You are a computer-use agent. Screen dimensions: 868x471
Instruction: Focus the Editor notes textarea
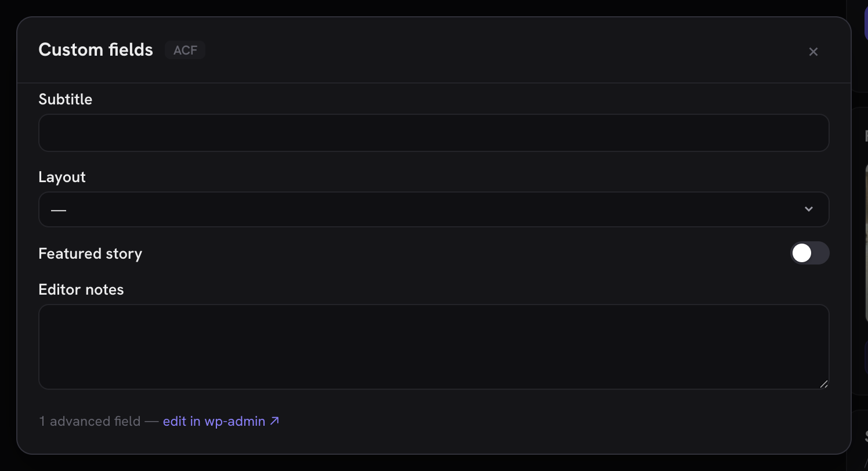(x=434, y=347)
